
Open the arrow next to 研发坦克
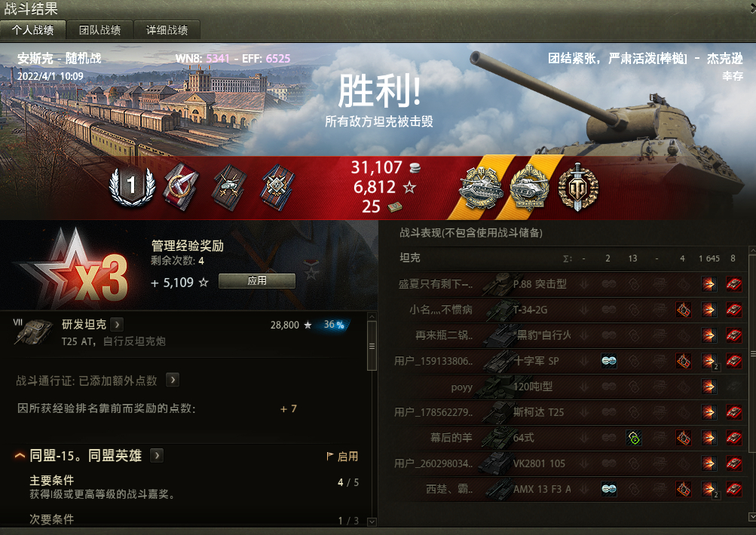117,324
